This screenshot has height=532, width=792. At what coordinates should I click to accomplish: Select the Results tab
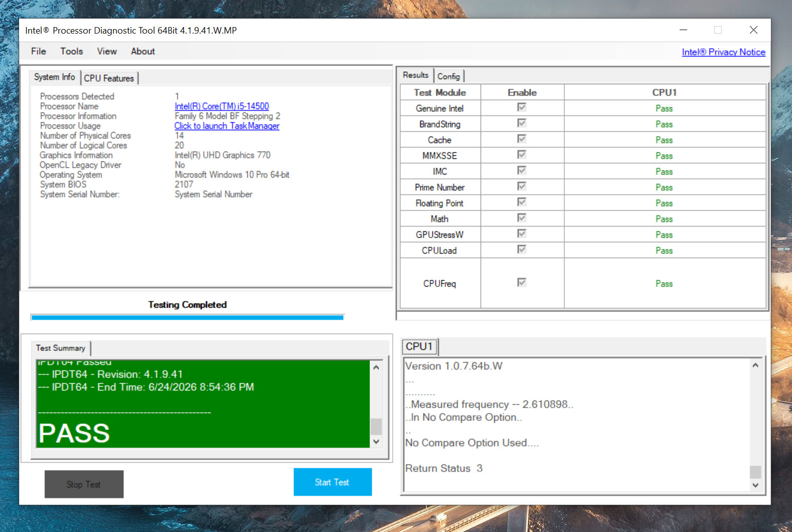(416, 75)
